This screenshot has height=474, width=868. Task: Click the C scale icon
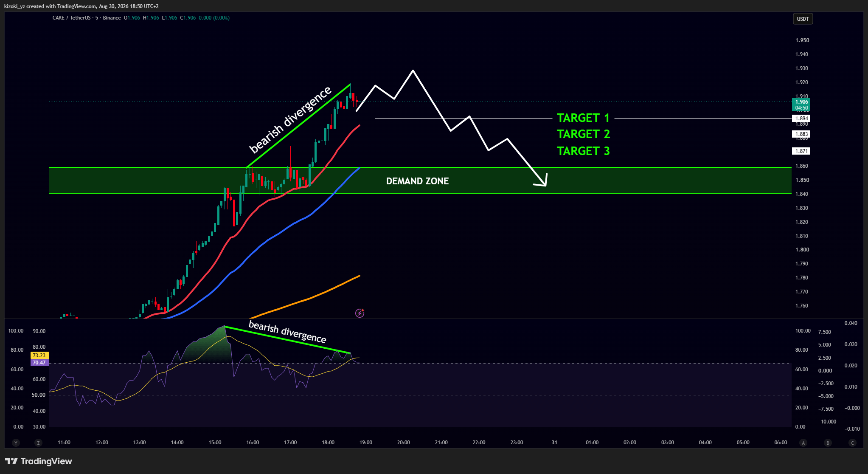(x=852, y=443)
